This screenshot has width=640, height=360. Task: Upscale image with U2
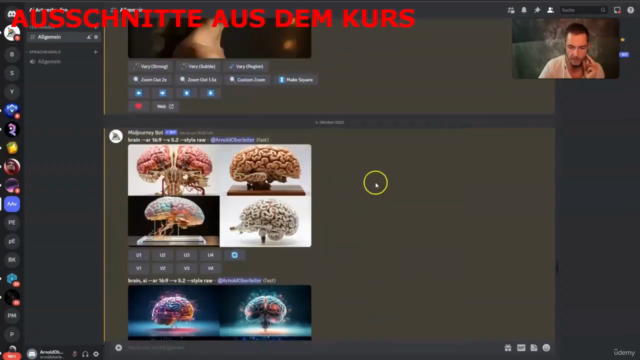tap(162, 255)
